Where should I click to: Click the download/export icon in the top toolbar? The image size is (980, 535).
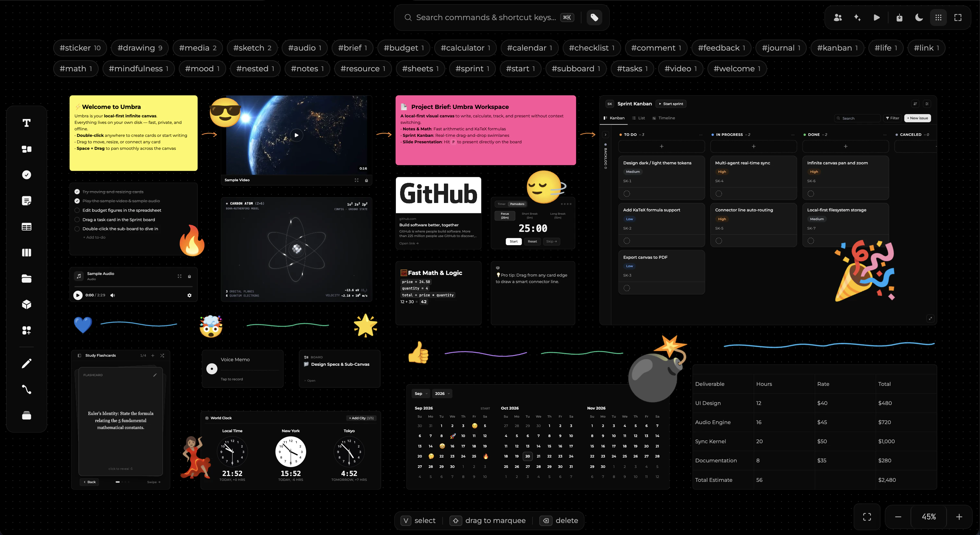coord(899,18)
